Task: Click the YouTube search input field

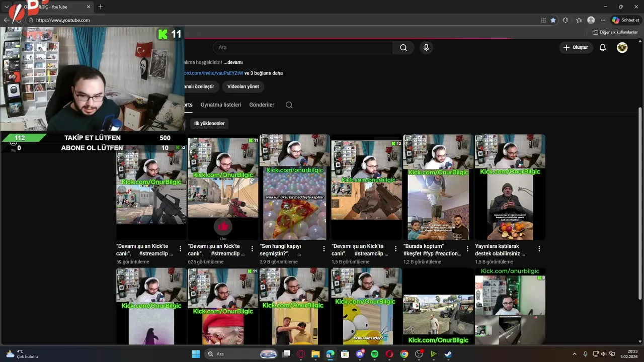Action: (303, 48)
